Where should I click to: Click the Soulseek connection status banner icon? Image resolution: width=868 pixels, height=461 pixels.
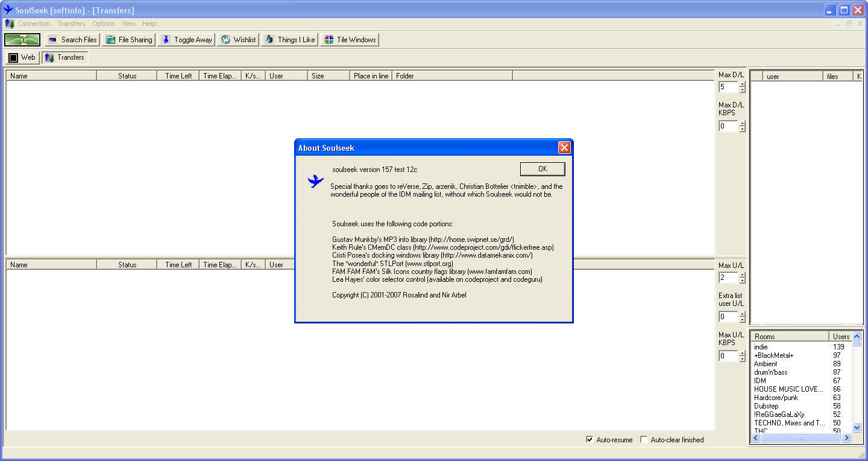tap(22, 40)
